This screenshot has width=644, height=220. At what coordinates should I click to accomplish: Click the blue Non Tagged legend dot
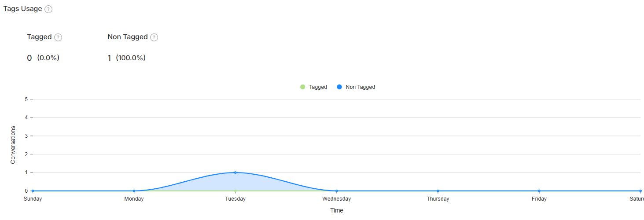coord(339,87)
